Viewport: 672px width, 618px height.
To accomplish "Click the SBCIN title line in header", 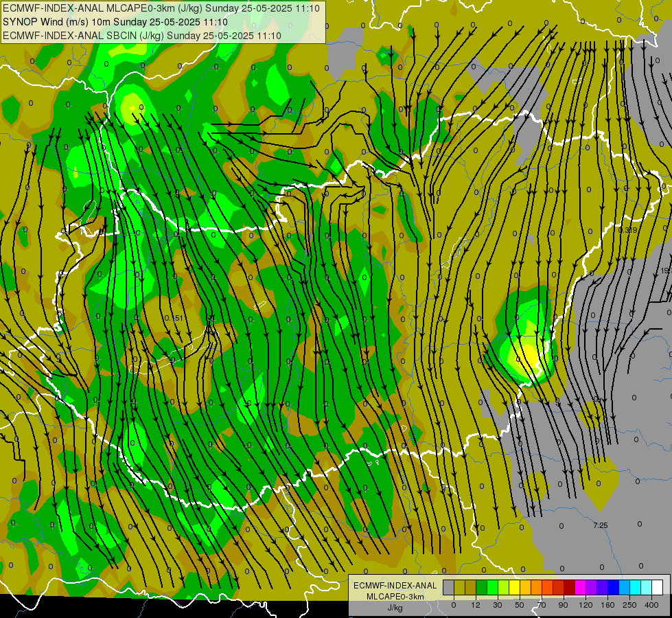I will pyautogui.click(x=142, y=36).
